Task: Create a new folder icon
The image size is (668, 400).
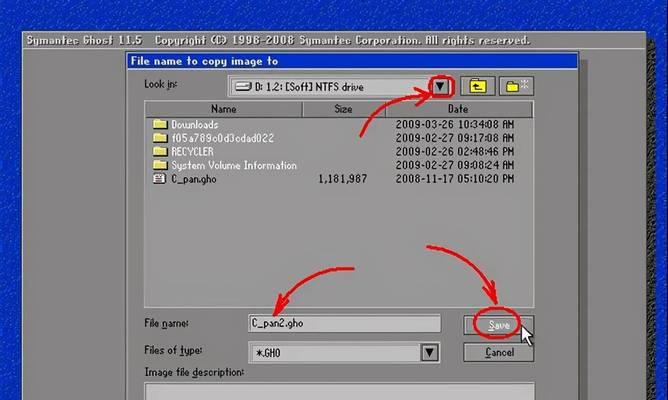Action: [516, 86]
